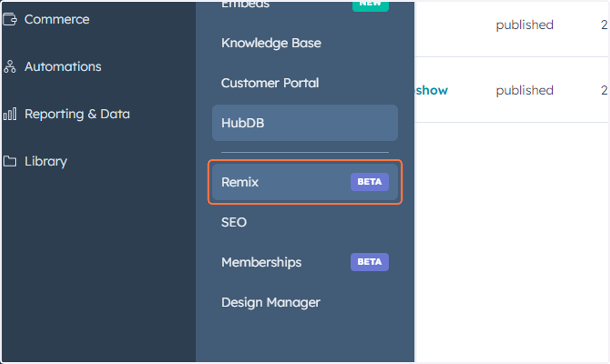Open Design Manager from the submenu
This screenshot has height=364, width=610.
[x=271, y=303]
